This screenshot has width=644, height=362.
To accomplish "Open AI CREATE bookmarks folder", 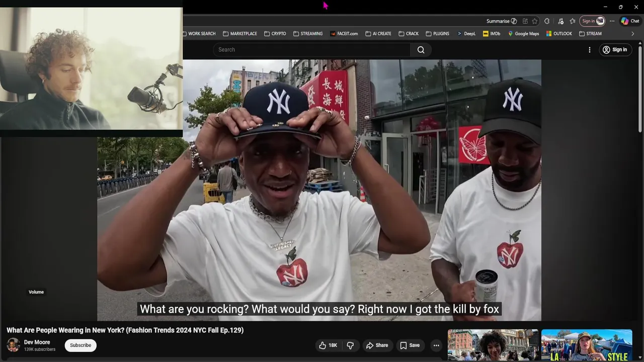I will click(378, 34).
